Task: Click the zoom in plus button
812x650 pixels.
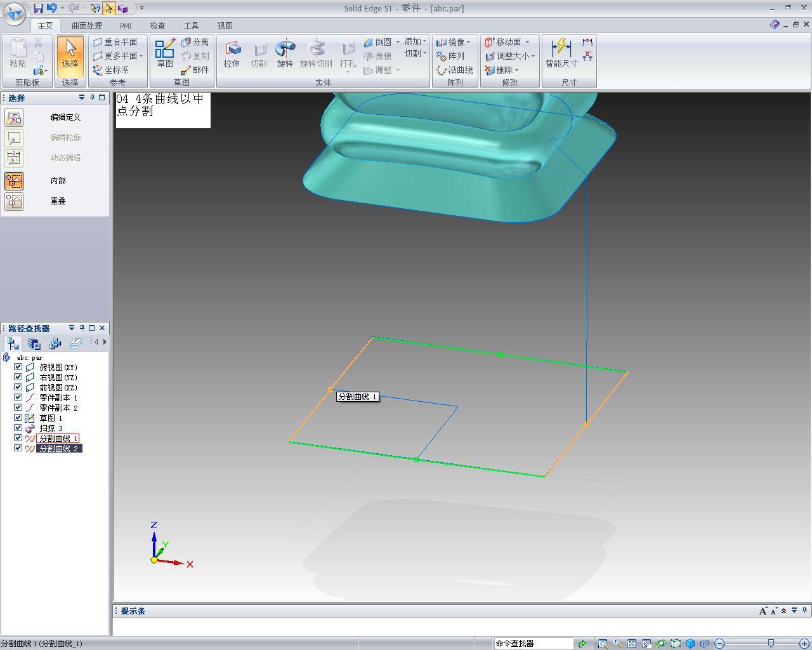Action: click(x=804, y=644)
